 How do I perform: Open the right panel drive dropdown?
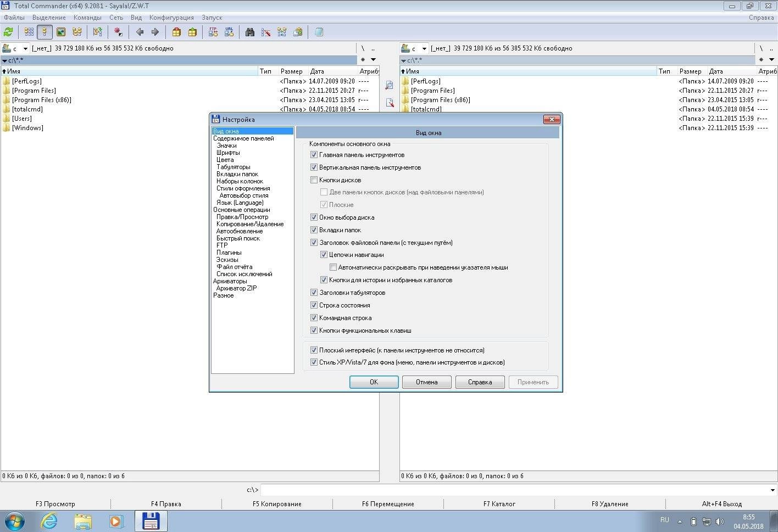(424, 49)
